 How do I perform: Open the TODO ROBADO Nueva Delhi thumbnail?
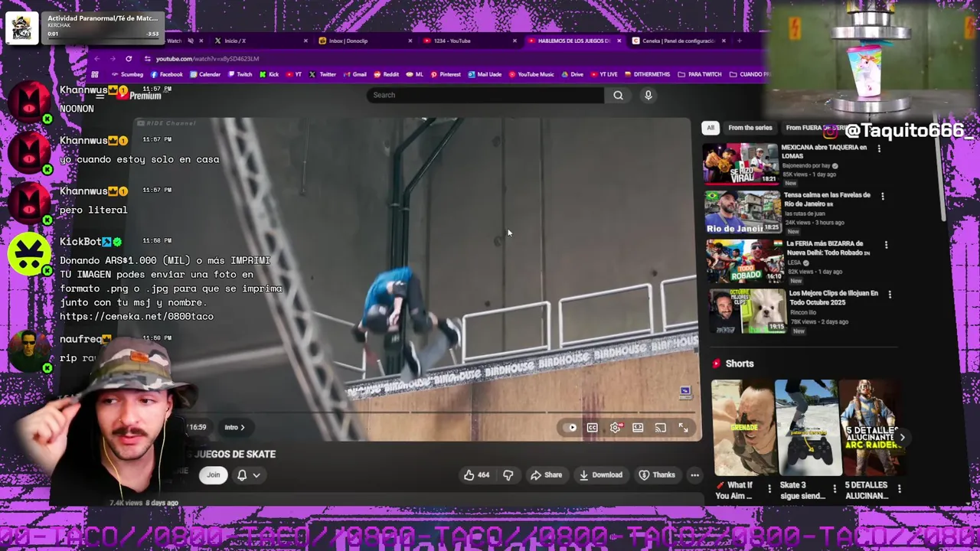(745, 261)
